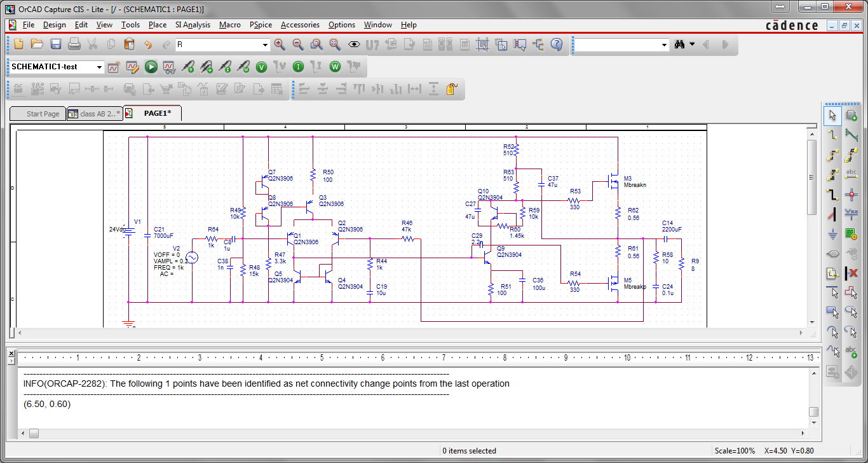
Task: Click the Project Manager hierarchy icon
Action: point(538,45)
